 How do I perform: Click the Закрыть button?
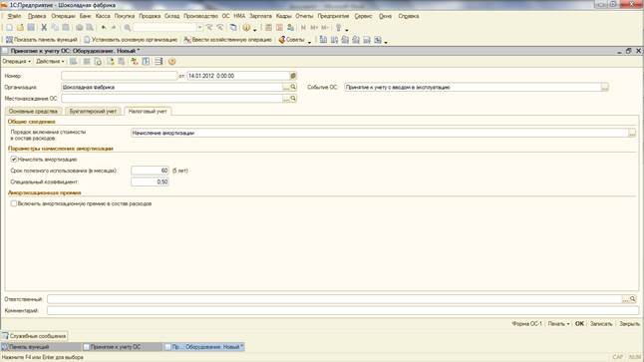629,324
